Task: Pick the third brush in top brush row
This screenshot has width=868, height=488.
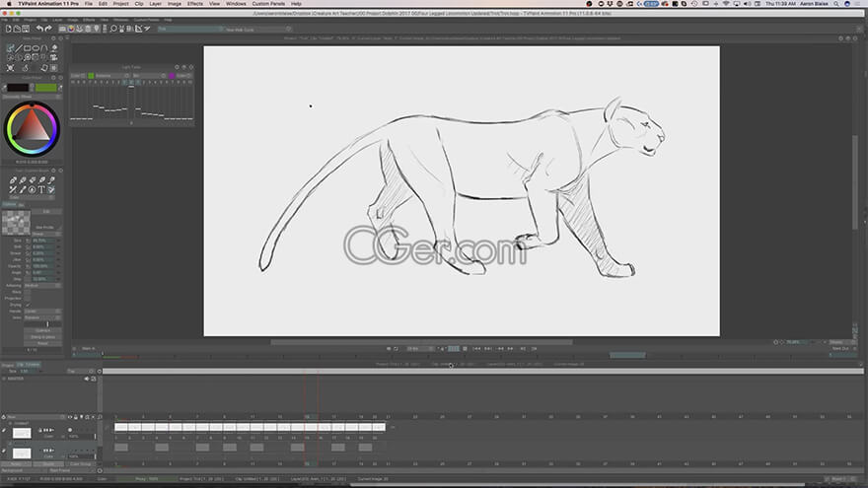Action: click(x=33, y=180)
